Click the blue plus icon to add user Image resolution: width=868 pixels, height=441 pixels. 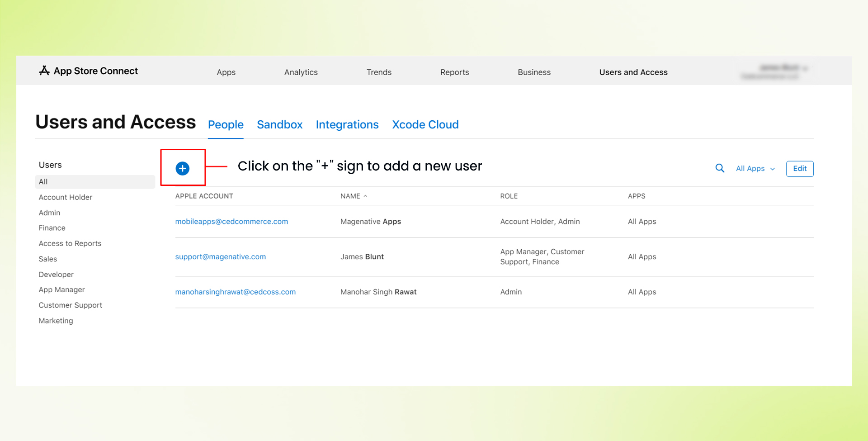pos(182,168)
